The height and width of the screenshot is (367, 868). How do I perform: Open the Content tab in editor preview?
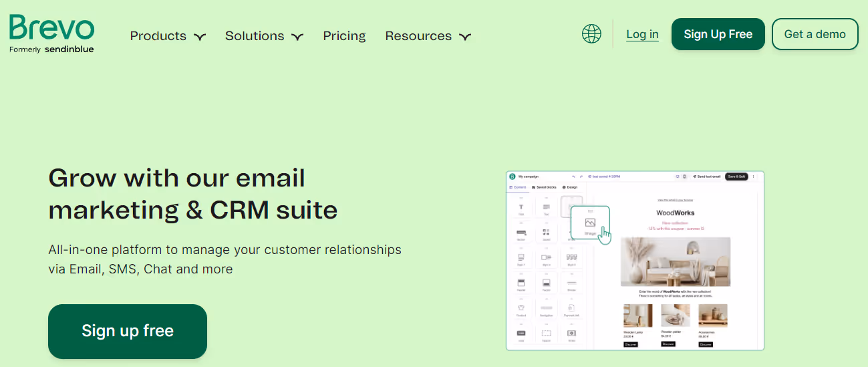point(518,187)
